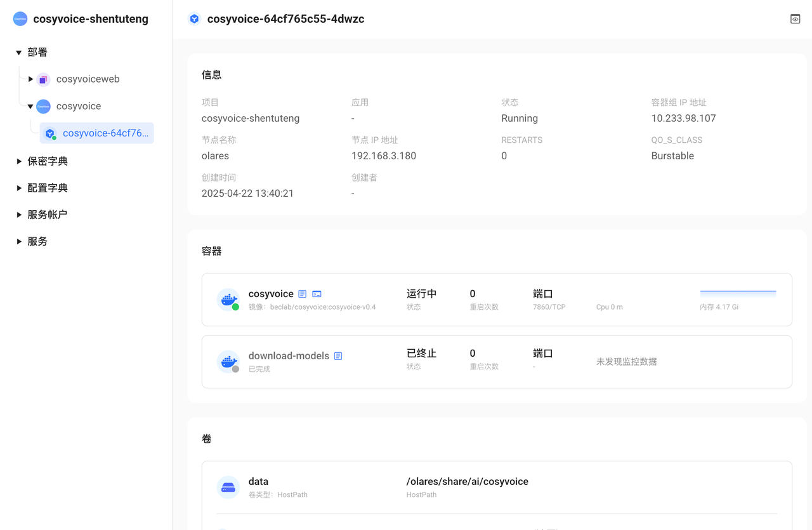Image resolution: width=812 pixels, height=530 pixels.
Task: Collapse the cosyvoice deployment node
Action: 30,107
